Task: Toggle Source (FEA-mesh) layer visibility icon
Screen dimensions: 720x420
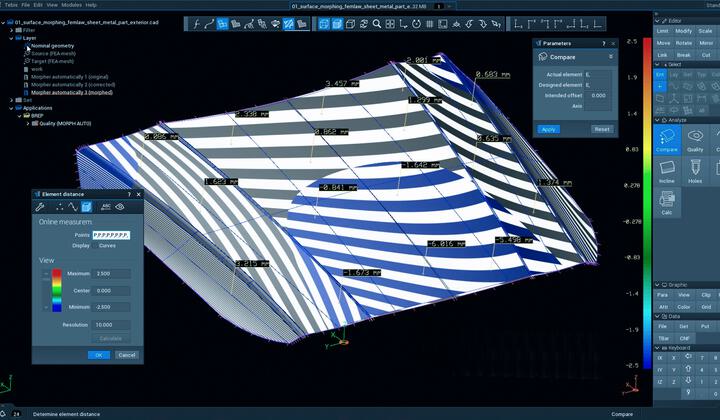Action: click(x=27, y=54)
